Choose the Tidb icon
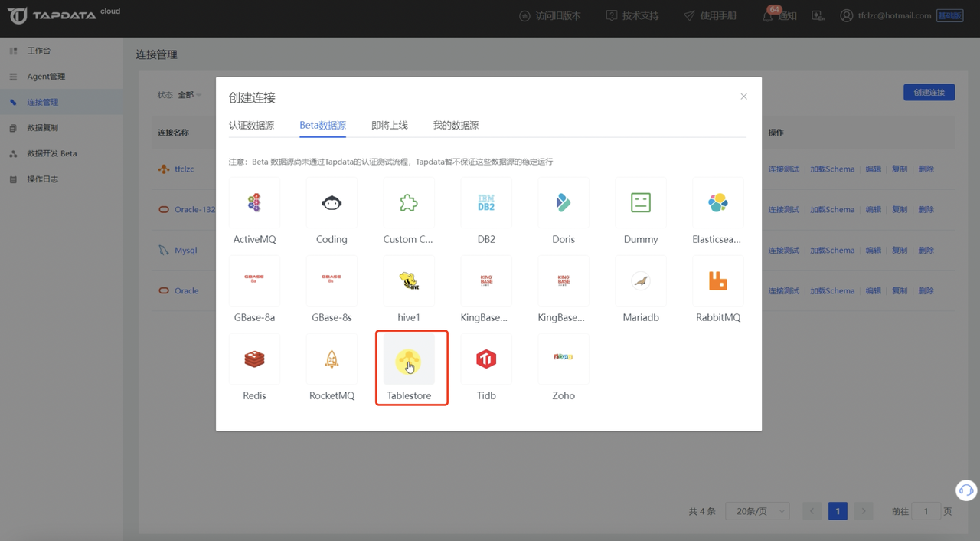 [x=486, y=359]
